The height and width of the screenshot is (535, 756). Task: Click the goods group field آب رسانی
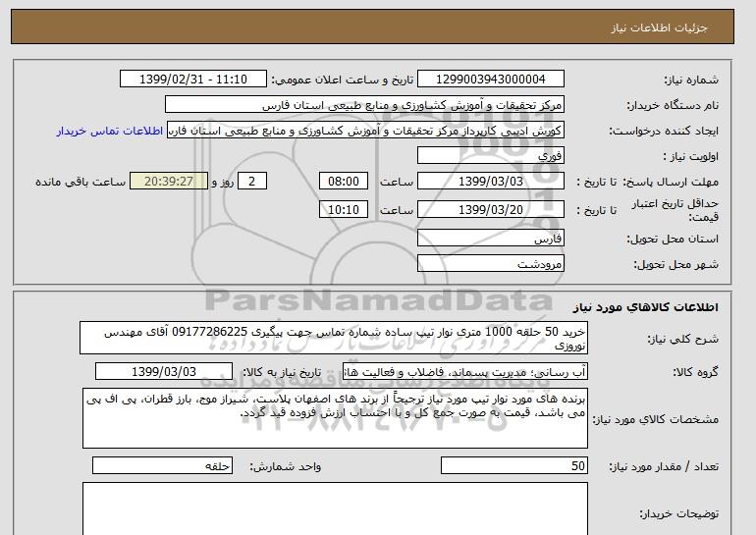pos(465,372)
